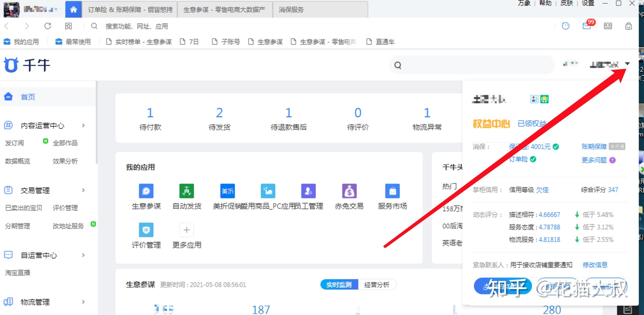Click 账期保障 link in popup
This screenshot has width=644, height=315.
594,147
